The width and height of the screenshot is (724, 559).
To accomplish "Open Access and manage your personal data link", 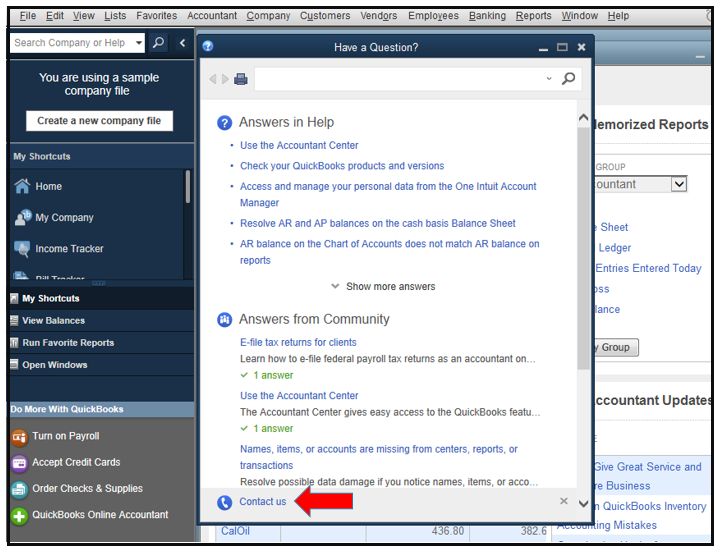I will tap(388, 194).
